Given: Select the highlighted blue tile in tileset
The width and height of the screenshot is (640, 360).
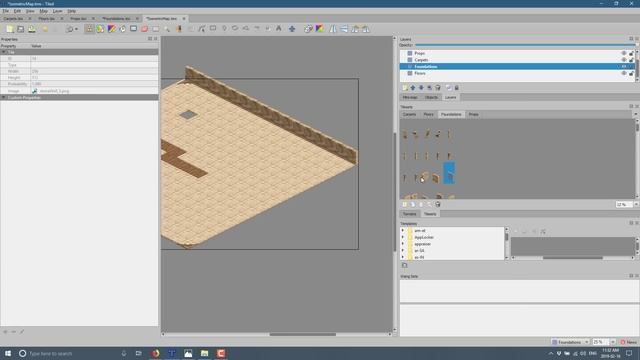Looking at the screenshot, I should pos(449,173).
